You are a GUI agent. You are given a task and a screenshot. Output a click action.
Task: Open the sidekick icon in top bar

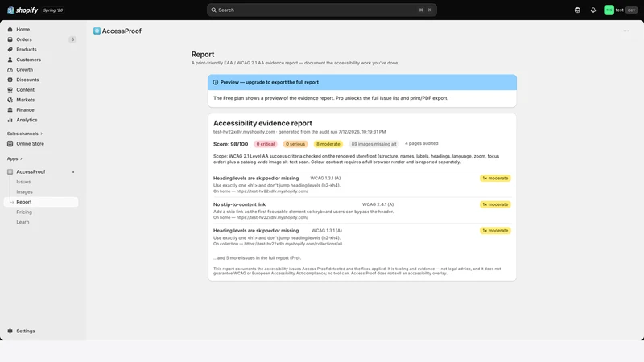click(577, 10)
